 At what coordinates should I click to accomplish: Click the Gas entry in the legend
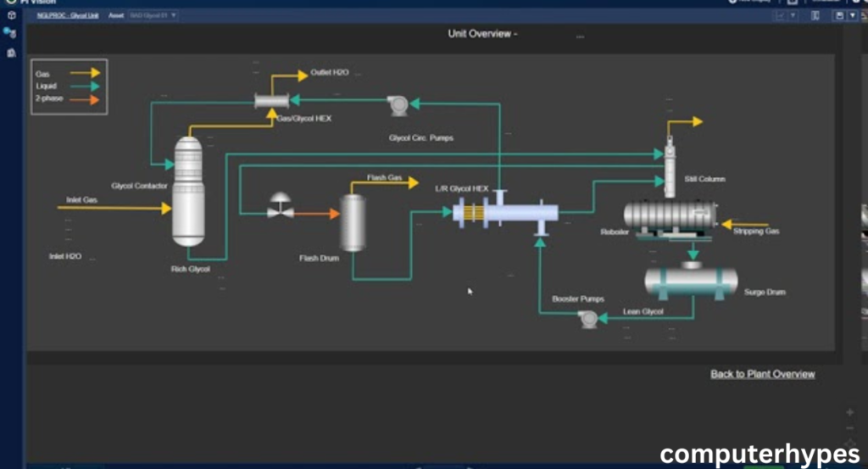point(42,74)
